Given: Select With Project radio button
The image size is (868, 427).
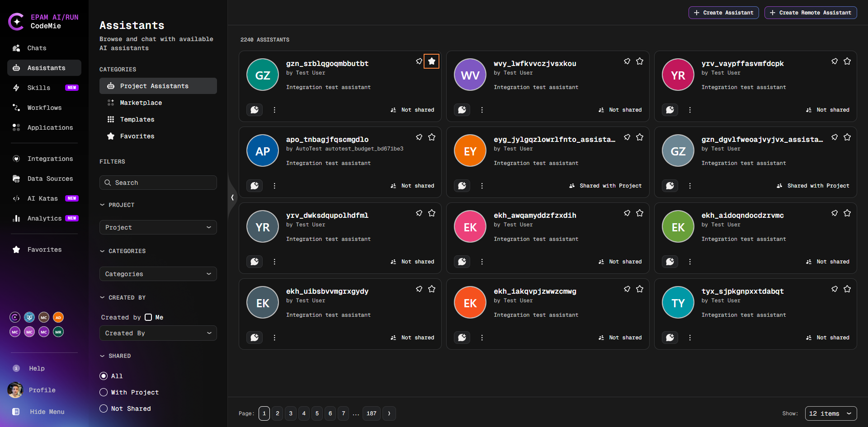Looking at the screenshot, I should pyautogui.click(x=104, y=392).
